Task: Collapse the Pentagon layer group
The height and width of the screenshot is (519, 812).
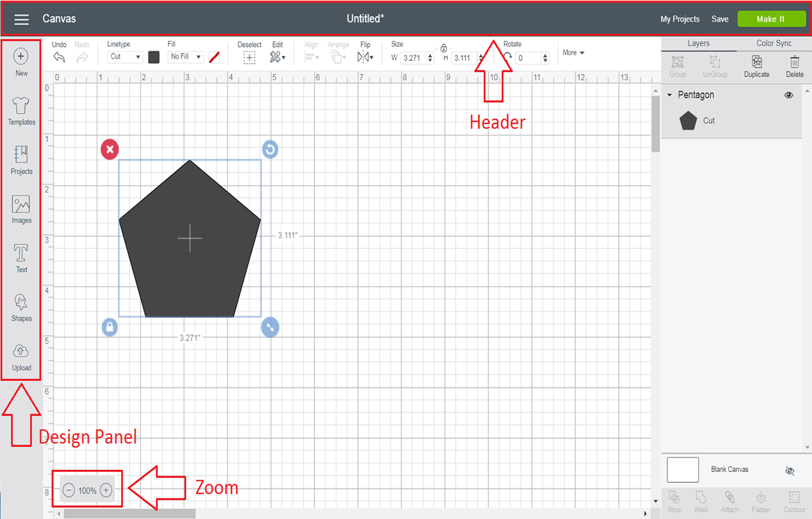Action: pos(669,95)
